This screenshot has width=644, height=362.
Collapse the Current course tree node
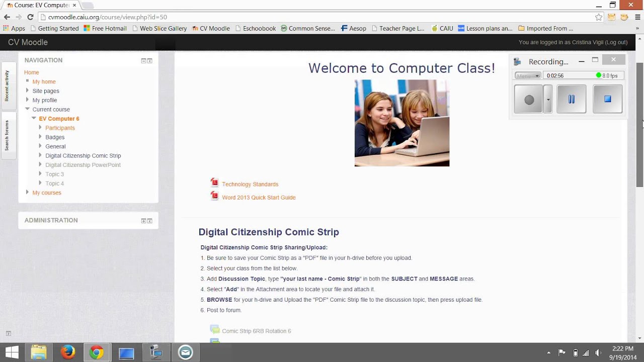27,109
